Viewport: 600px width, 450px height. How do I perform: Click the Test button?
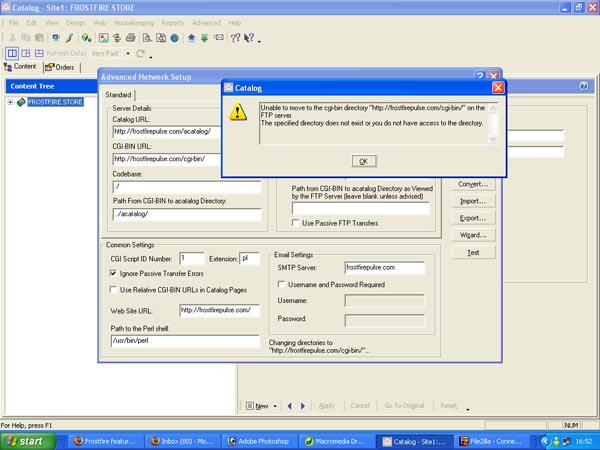click(x=473, y=253)
